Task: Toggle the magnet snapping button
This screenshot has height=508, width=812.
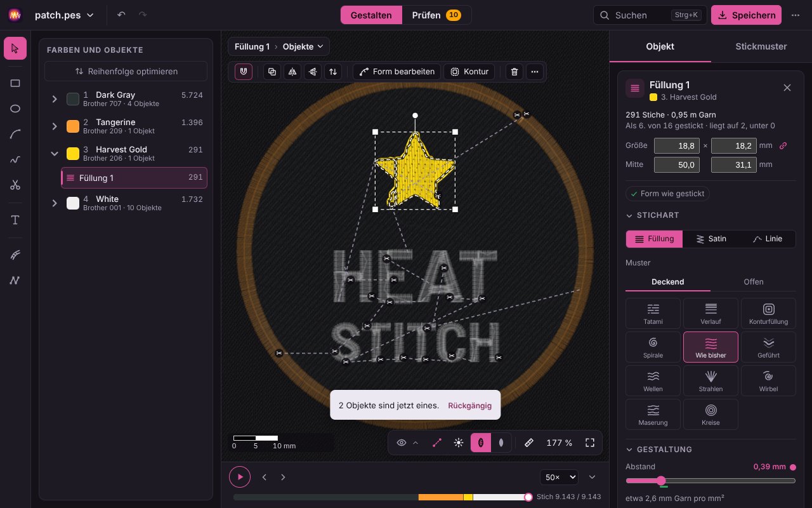Action: [x=244, y=72]
